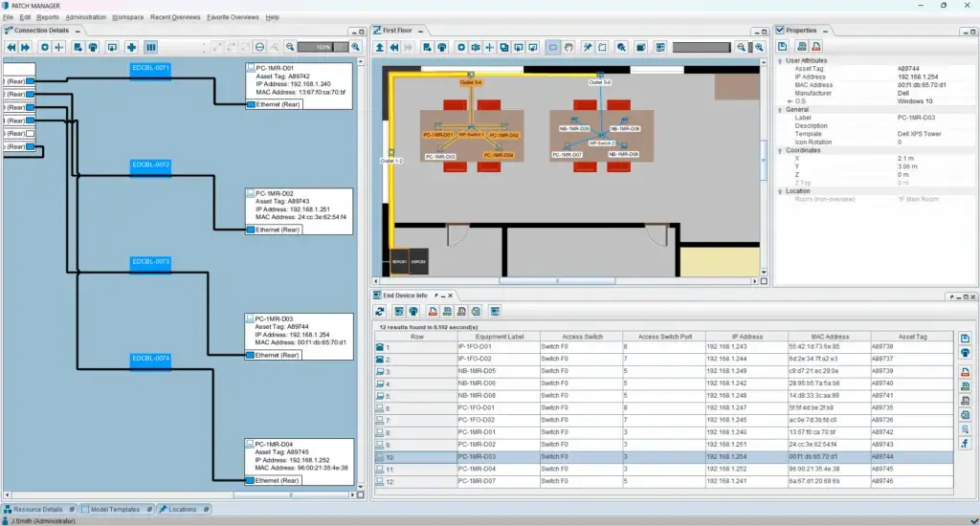Image resolution: width=980 pixels, height=526 pixels.
Task: Toggle the rectangle selection mode in First Floor
Action: tap(553, 46)
